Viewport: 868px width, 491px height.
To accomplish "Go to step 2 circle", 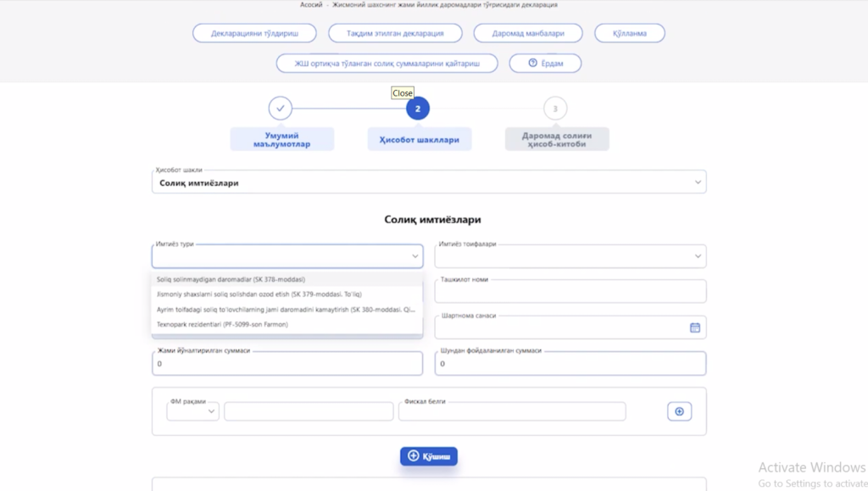I will click(x=418, y=109).
